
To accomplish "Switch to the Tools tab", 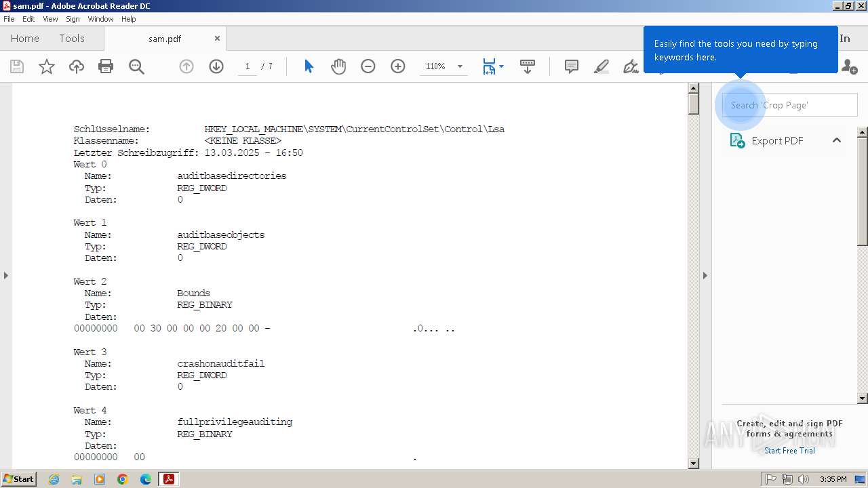I will [x=72, y=39].
